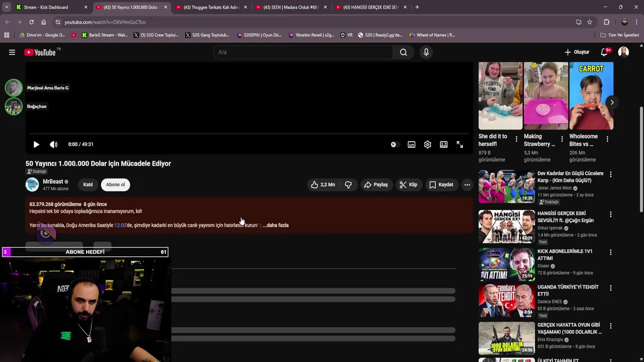
Task: Open player settings gear
Action: 428,144
